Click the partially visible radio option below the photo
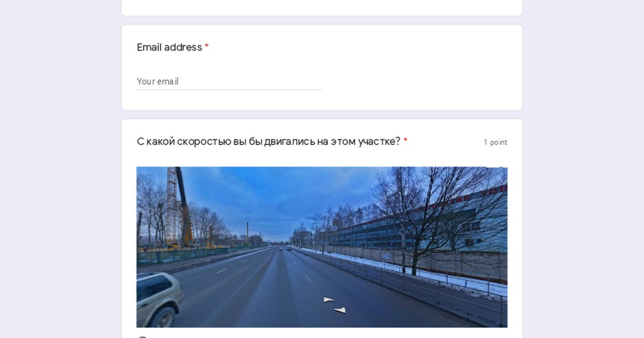 [x=142, y=336]
